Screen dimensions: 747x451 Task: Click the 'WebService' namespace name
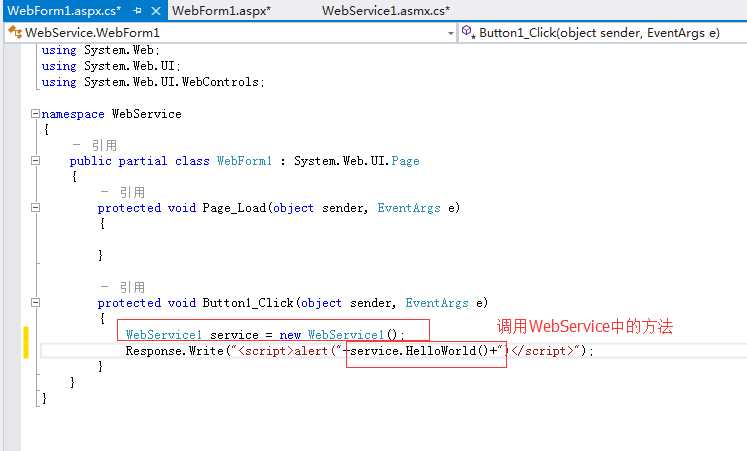[147, 114]
